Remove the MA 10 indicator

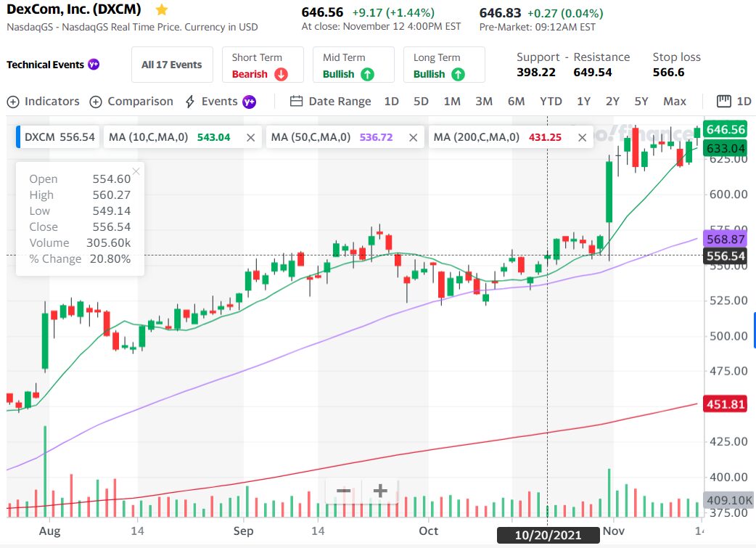[x=250, y=137]
